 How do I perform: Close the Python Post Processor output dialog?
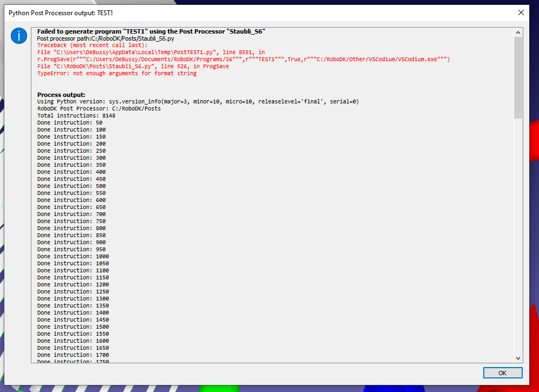[x=521, y=12]
